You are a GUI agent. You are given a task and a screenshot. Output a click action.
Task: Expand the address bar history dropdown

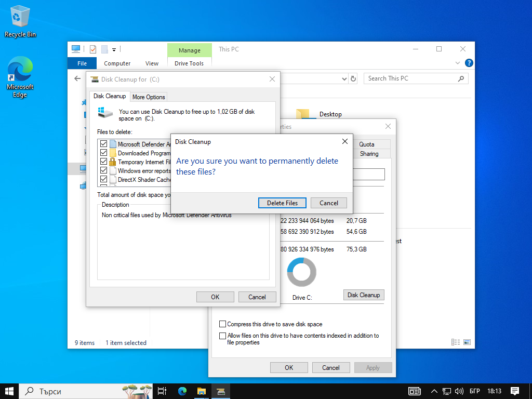pos(344,79)
